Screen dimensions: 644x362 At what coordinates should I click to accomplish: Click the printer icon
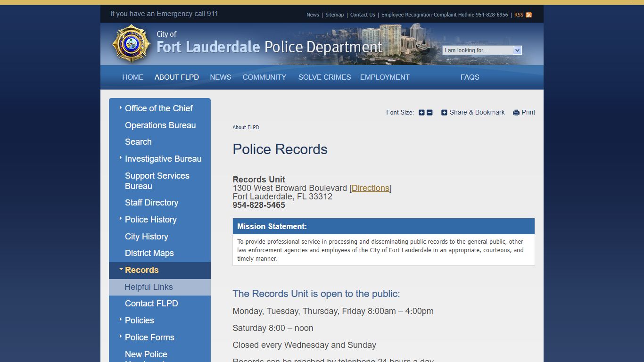516,112
